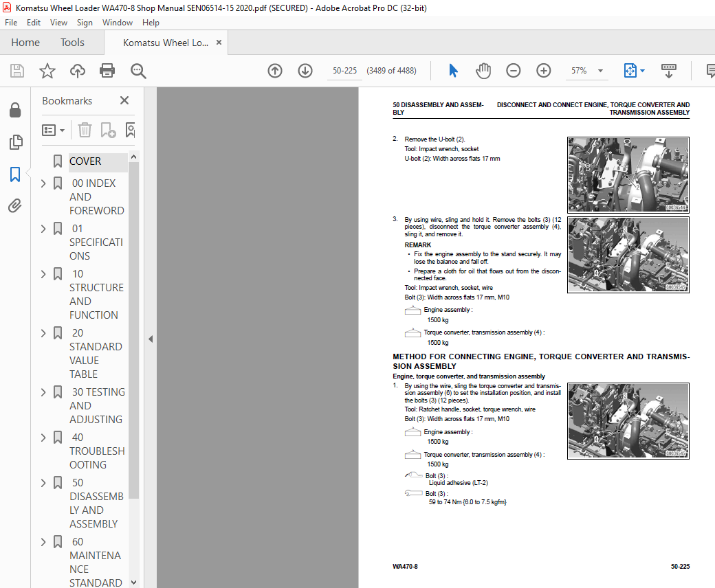
Task: Click the connecting assembly illustration
Action: coord(628,421)
